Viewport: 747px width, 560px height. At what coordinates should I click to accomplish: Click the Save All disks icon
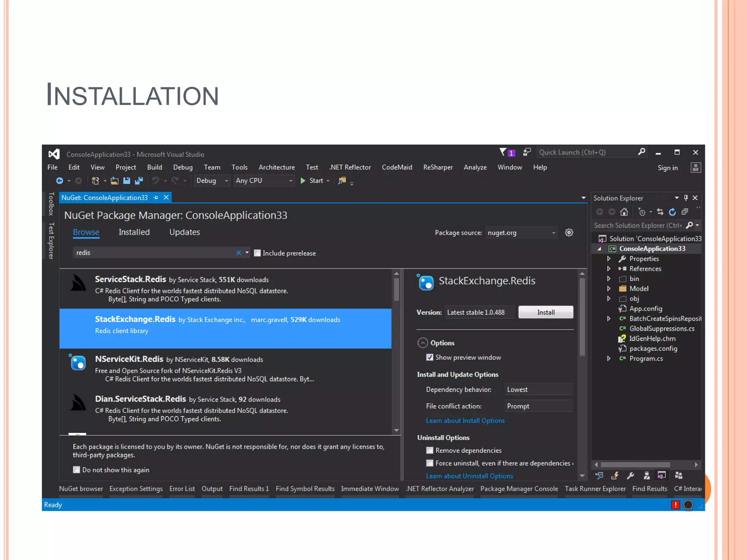pos(139,180)
